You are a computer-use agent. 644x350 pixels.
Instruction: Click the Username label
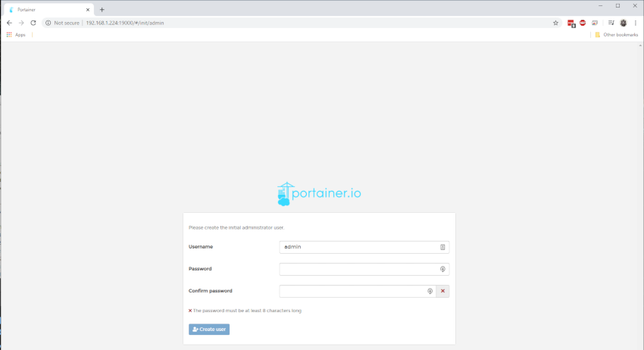click(x=201, y=247)
